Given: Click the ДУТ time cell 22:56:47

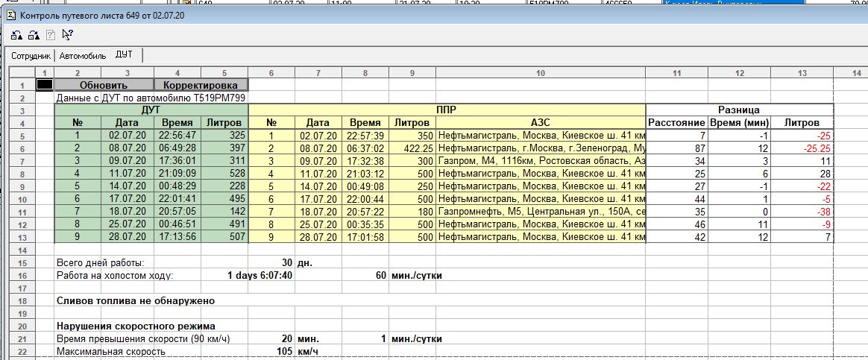Looking at the screenshot, I should point(177,136).
